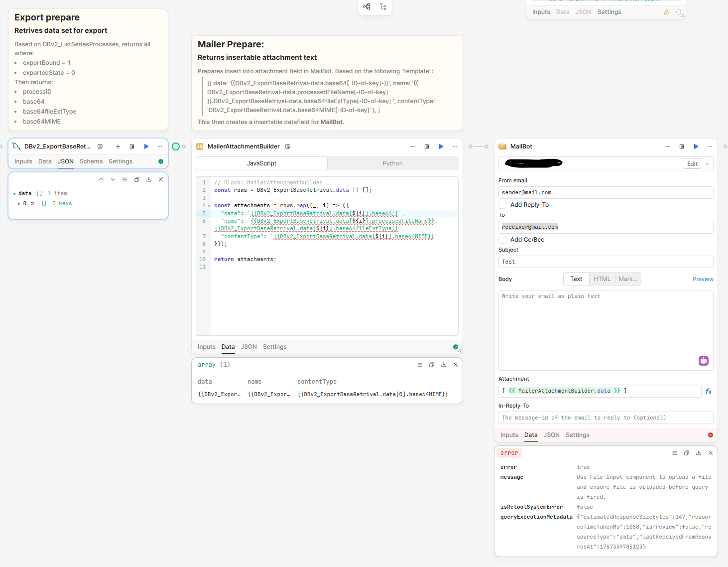Image resolution: width=728 pixels, height=567 pixels.
Task: Download the MailBot error output
Action: point(699,453)
